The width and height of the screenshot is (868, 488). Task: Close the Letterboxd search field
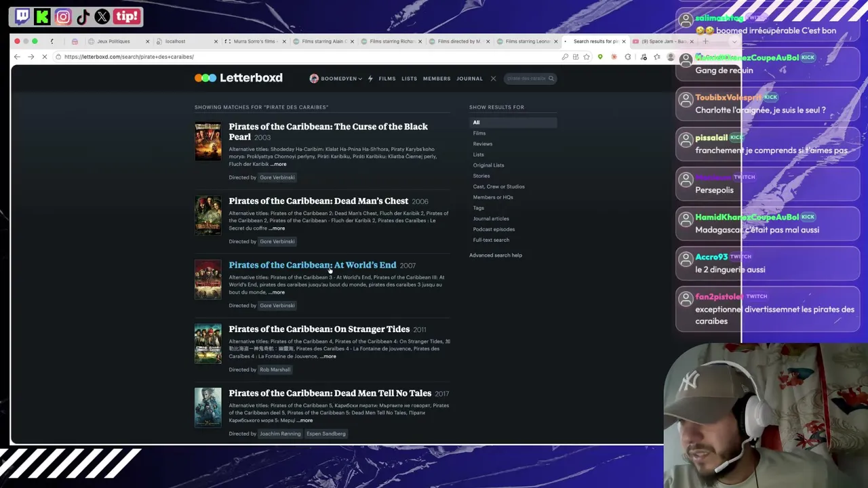(493, 79)
